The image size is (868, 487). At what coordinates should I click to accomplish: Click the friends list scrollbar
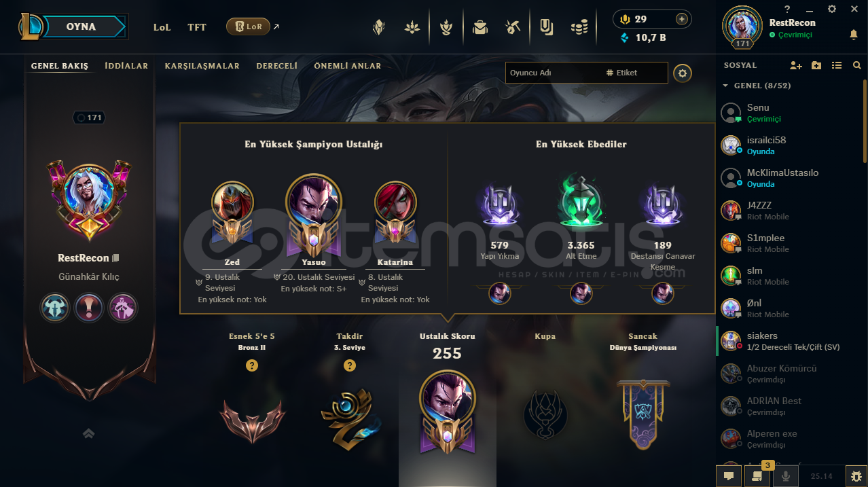click(x=865, y=122)
